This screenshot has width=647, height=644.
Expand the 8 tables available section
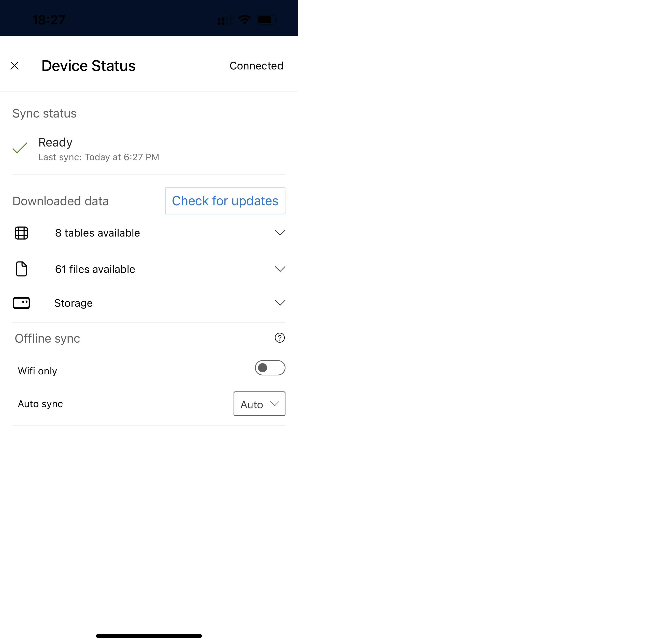(280, 233)
